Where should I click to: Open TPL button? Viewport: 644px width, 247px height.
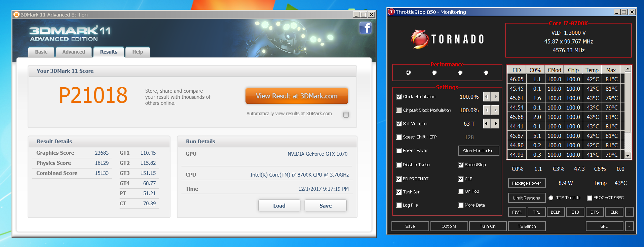click(x=536, y=212)
